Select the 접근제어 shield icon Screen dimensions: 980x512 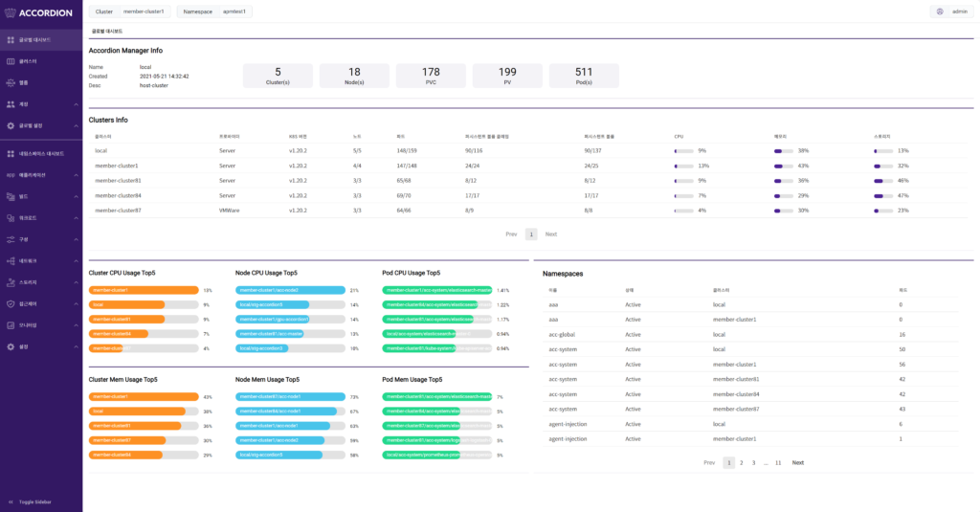click(x=11, y=303)
